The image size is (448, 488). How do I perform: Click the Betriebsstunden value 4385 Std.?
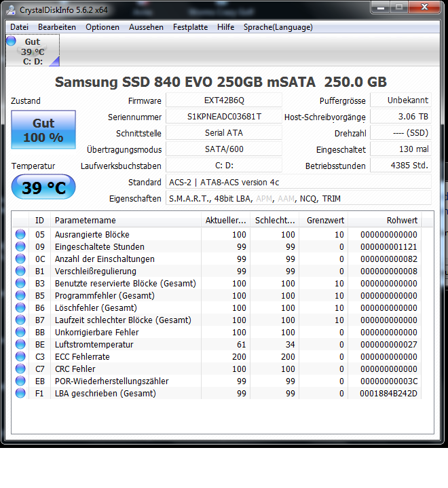(x=400, y=165)
